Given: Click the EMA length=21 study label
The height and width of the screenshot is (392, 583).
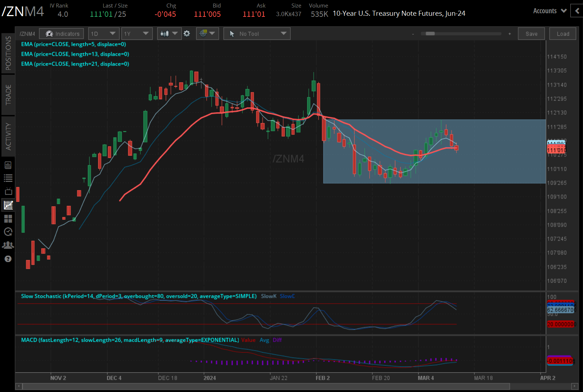Looking at the screenshot, I should pyautogui.click(x=75, y=64).
